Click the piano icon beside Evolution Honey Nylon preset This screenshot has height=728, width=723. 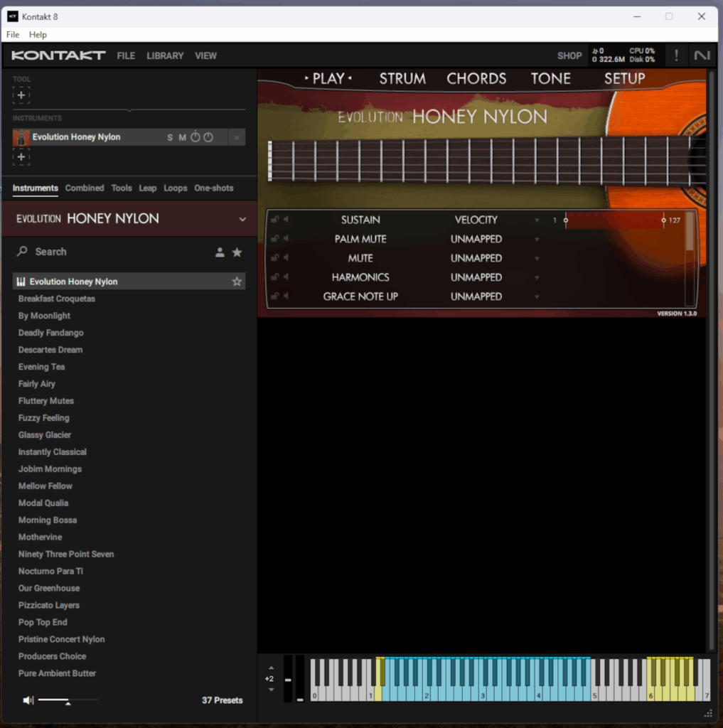tap(21, 282)
